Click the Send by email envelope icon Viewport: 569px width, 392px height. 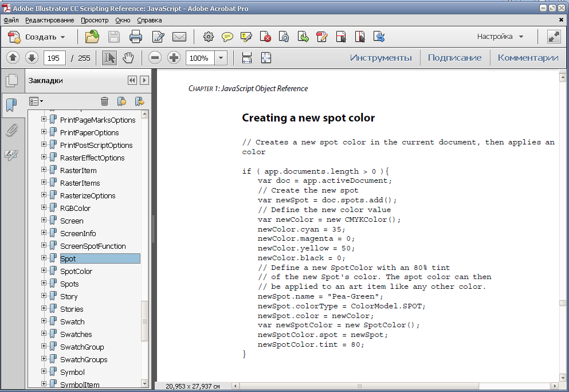tap(179, 37)
